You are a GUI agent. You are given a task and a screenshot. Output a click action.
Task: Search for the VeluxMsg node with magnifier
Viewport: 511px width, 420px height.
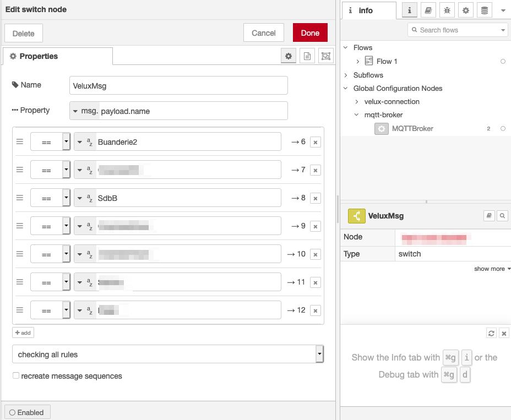point(502,216)
